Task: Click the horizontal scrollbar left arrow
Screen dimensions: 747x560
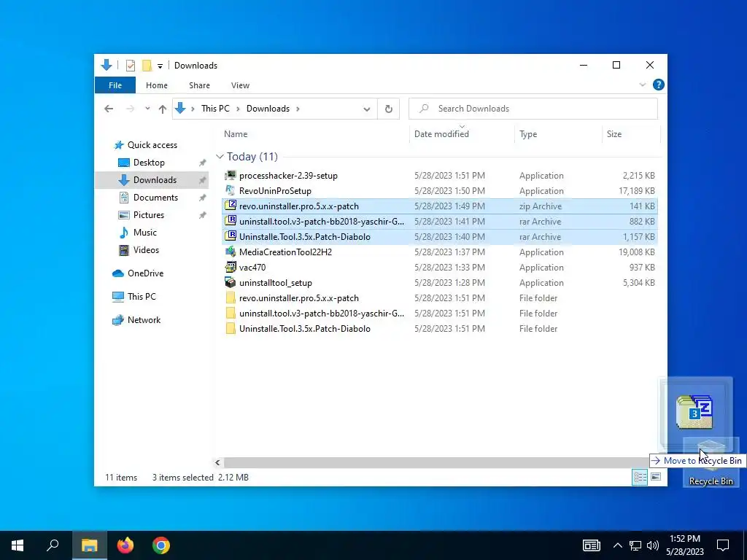Action: pos(217,462)
